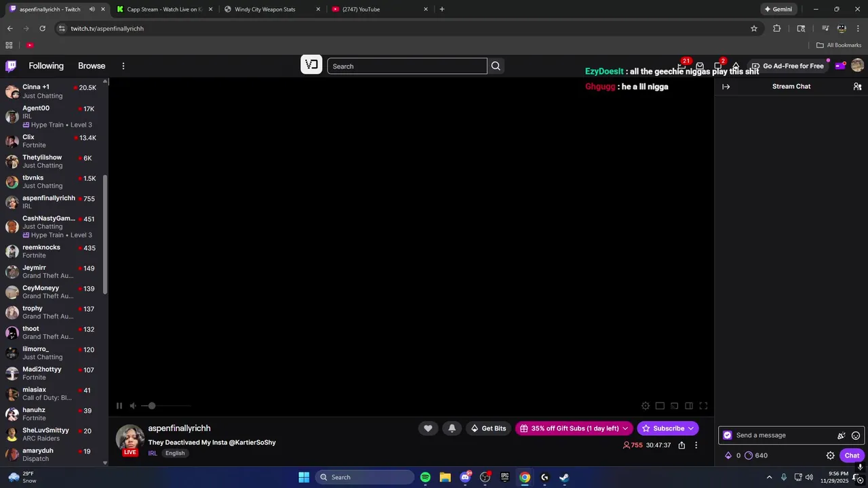Viewport: 868px width, 488px height.
Task: Open the chat community users list
Action: (857, 87)
